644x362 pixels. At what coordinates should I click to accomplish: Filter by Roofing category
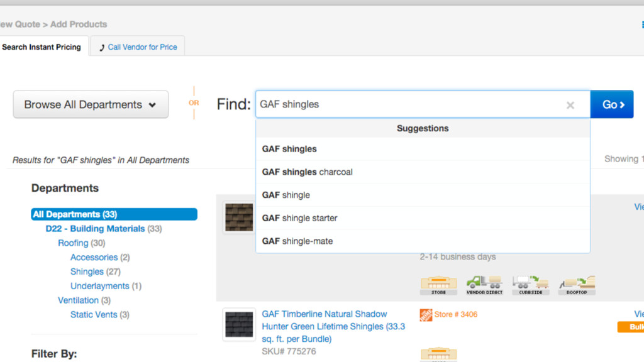pos(73,243)
